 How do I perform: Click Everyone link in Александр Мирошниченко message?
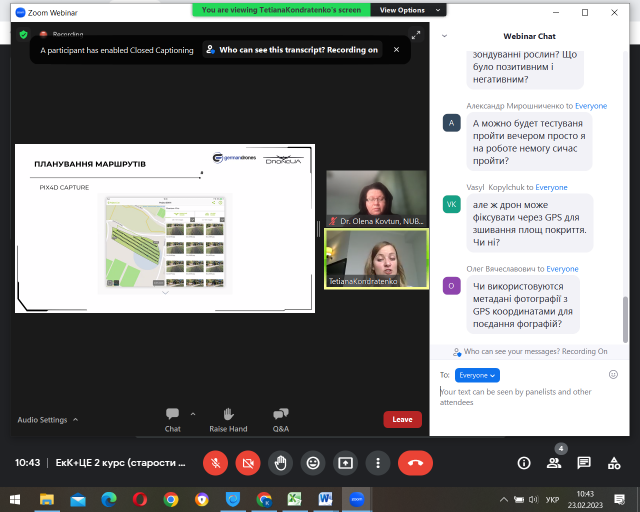click(x=591, y=106)
